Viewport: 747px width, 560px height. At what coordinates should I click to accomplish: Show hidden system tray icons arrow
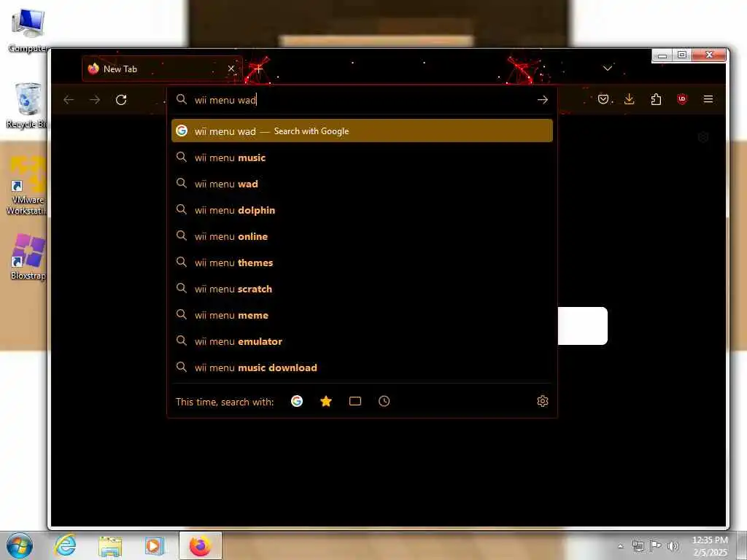pos(620,546)
